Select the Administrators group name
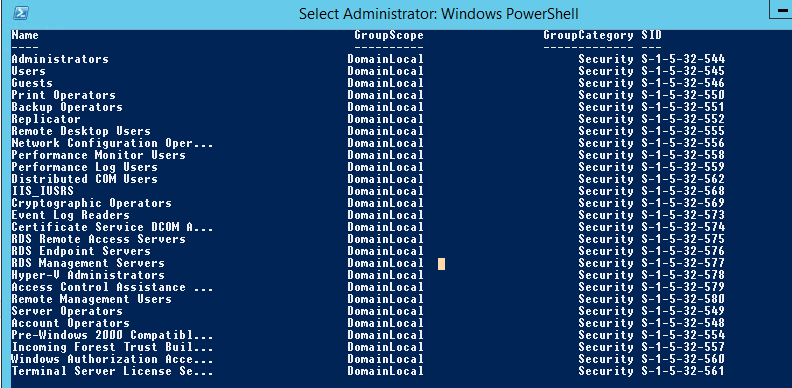Screen dimensions: 792x388 60,59
